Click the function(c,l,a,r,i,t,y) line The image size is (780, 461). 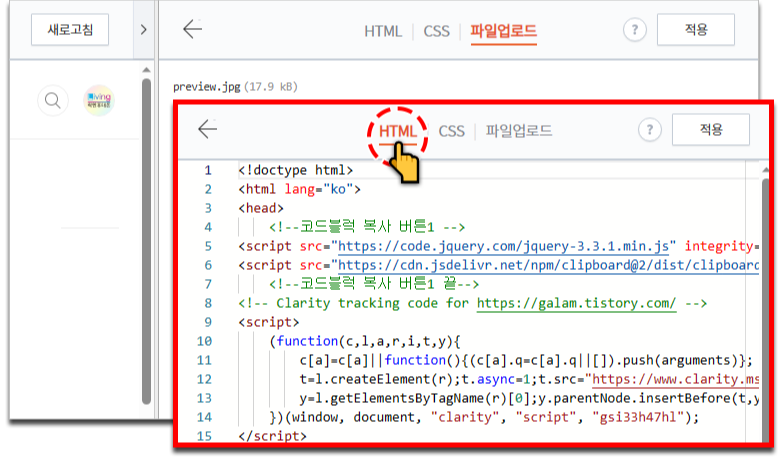365,341
